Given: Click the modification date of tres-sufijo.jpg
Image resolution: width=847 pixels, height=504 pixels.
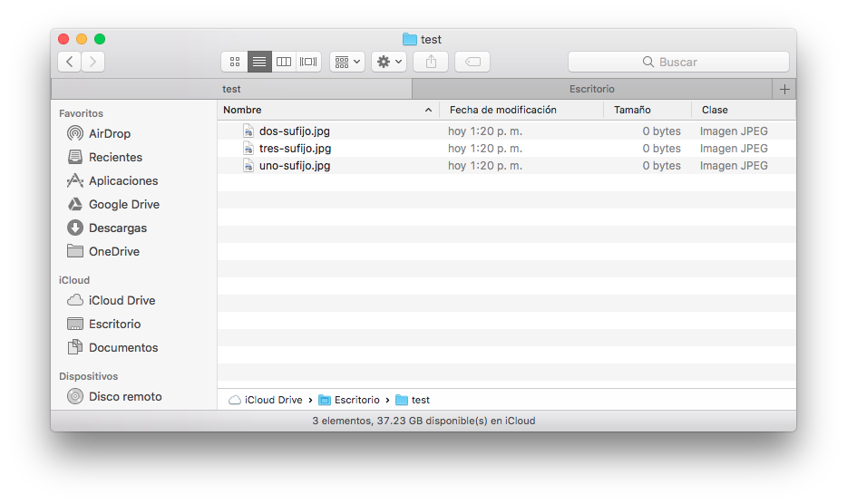Looking at the screenshot, I should tap(485, 148).
